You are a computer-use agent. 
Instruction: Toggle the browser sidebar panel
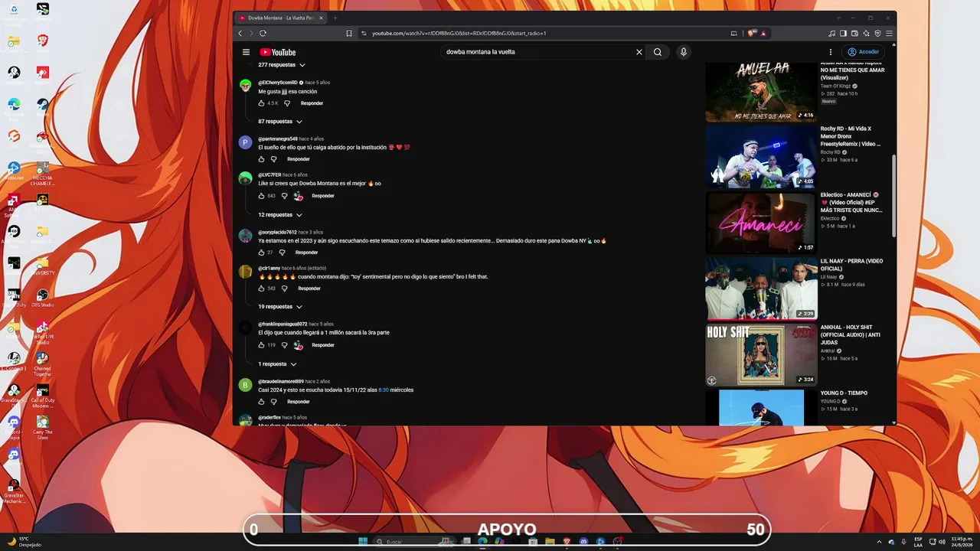(x=843, y=33)
